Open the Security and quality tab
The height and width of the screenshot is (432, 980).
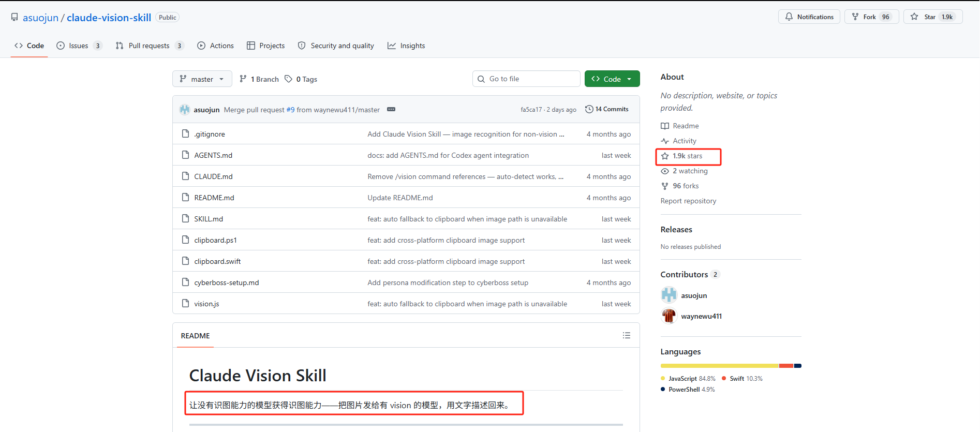[336, 46]
